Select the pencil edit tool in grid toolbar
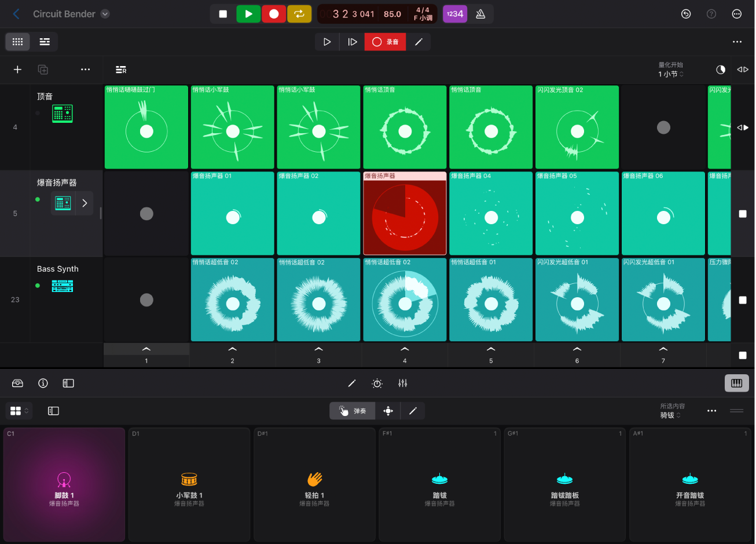 point(419,42)
